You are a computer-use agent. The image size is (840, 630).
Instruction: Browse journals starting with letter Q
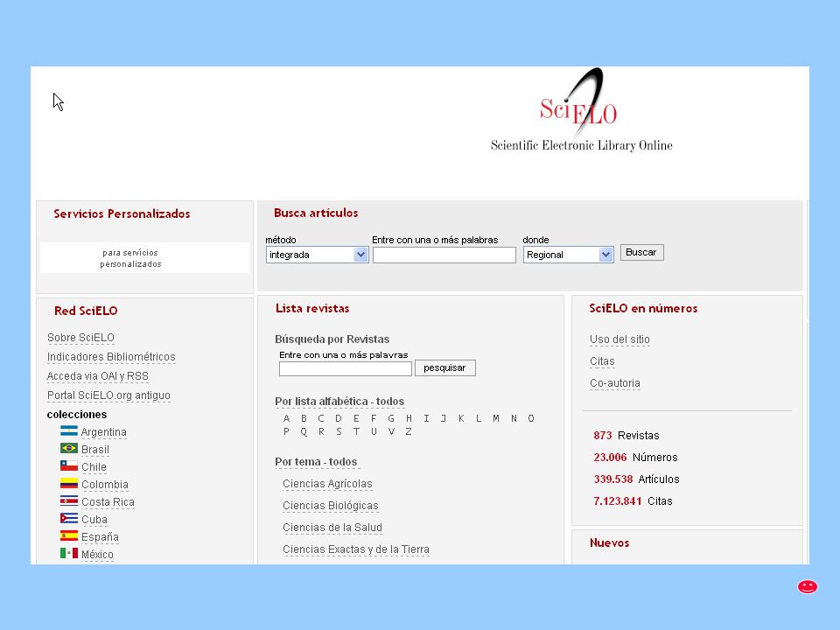click(x=304, y=431)
